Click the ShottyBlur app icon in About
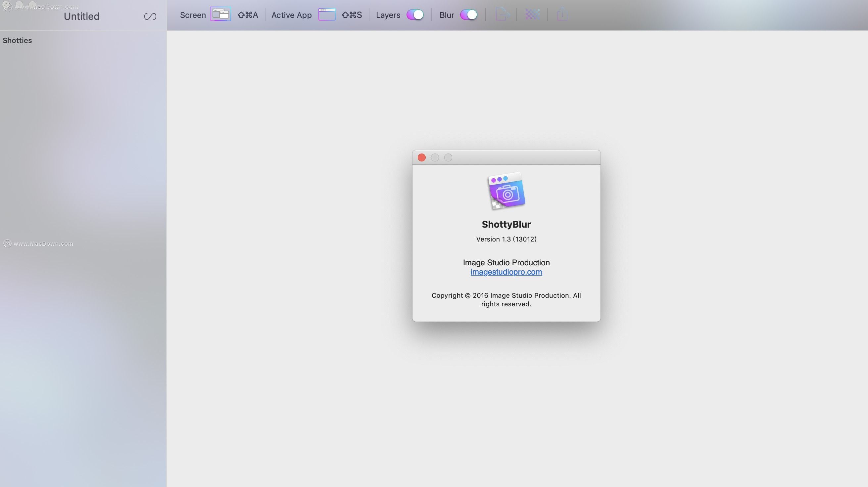This screenshot has width=868, height=487. coord(506,191)
